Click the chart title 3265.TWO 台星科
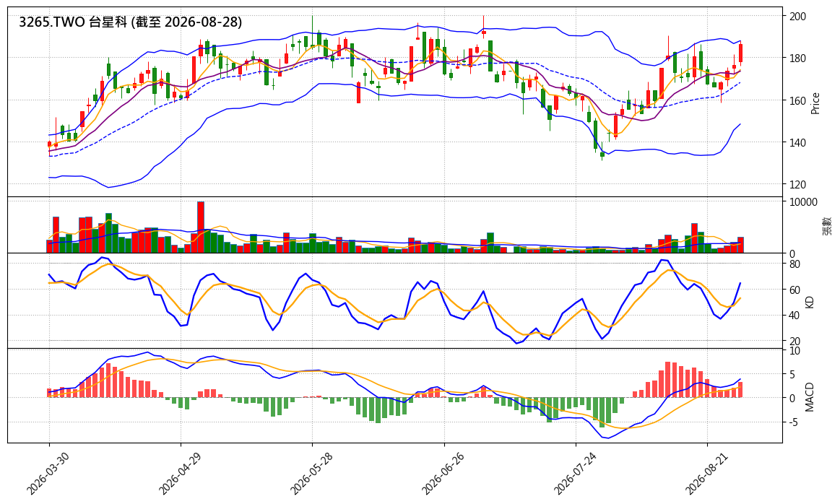840x504 pixels. click(130, 22)
